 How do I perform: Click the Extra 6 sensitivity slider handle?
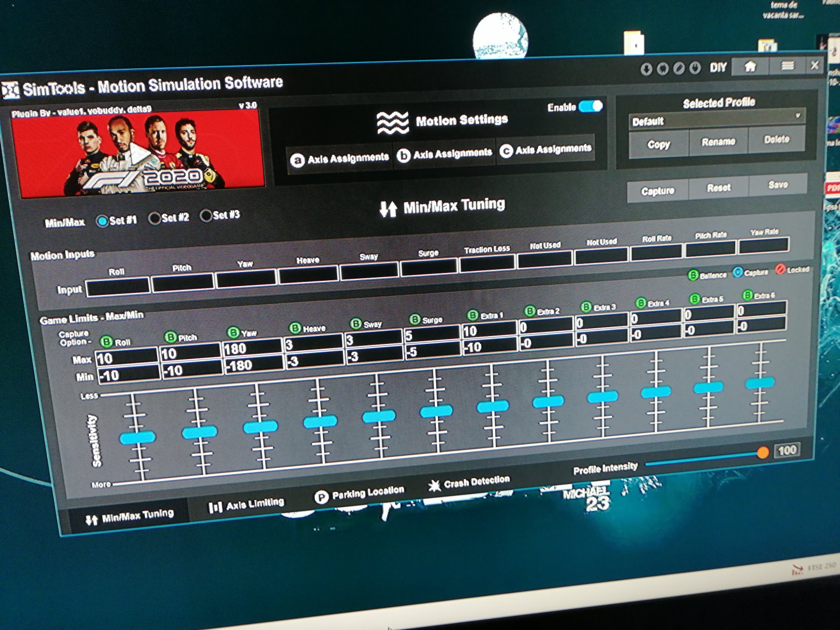[760, 383]
